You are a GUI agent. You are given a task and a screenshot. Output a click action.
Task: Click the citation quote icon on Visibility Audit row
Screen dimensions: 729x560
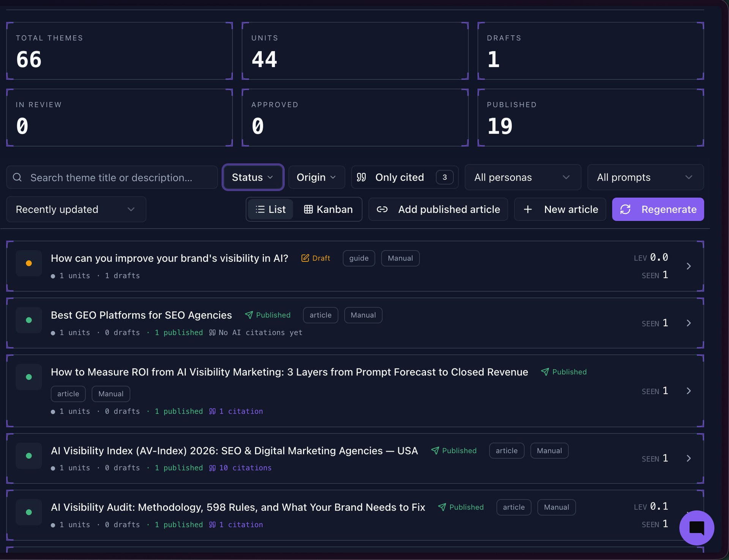(x=213, y=525)
